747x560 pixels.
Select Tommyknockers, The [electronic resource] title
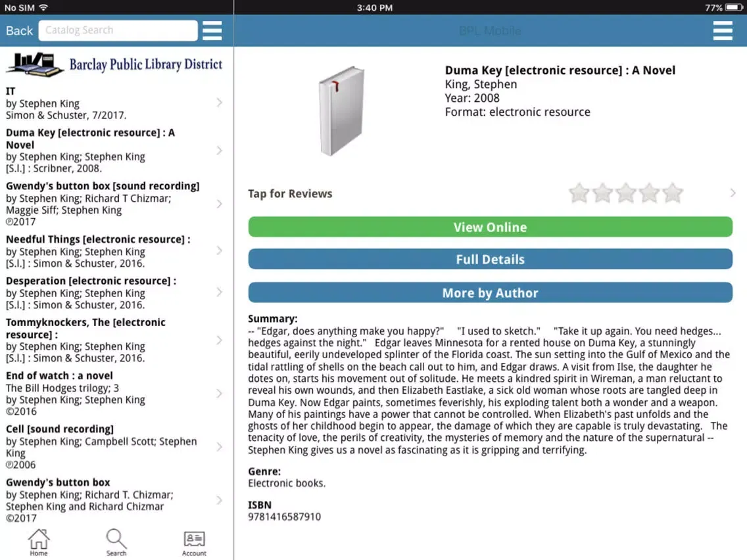coord(85,328)
